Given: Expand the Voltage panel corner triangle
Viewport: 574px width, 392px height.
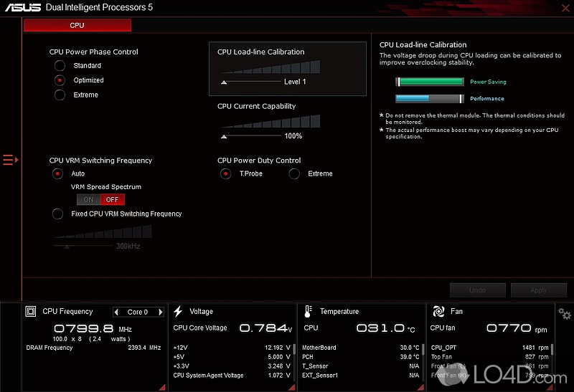Looking at the screenshot, I should (292, 387).
